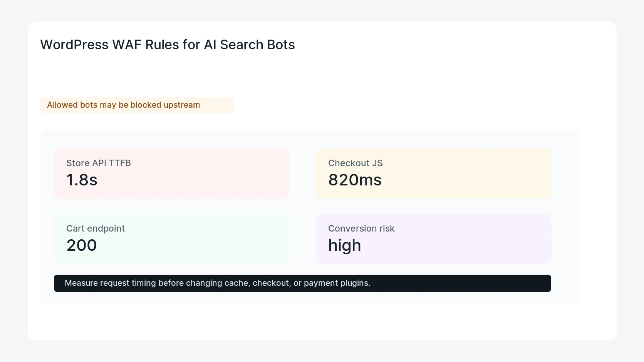
Task: Select the Conversion risk card
Action: pos(433,239)
